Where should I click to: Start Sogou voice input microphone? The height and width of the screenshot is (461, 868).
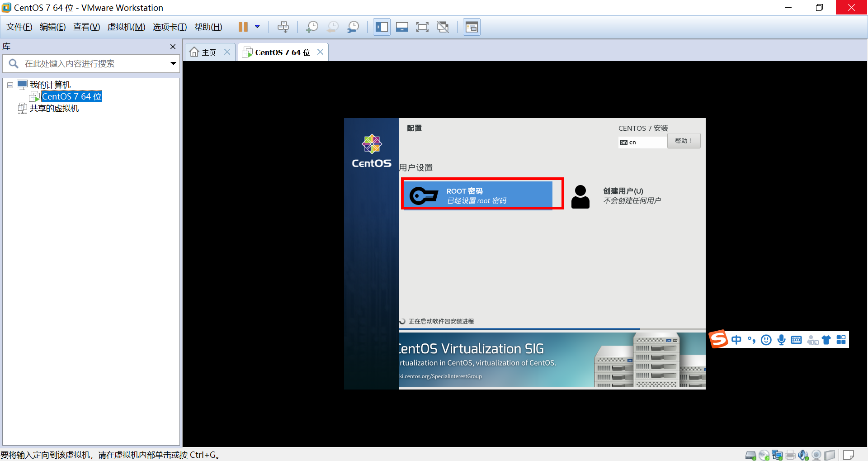(x=781, y=340)
